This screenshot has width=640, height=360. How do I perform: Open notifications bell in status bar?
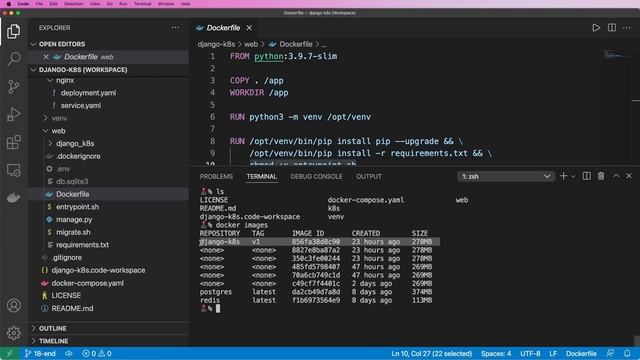tap(627, 353)
